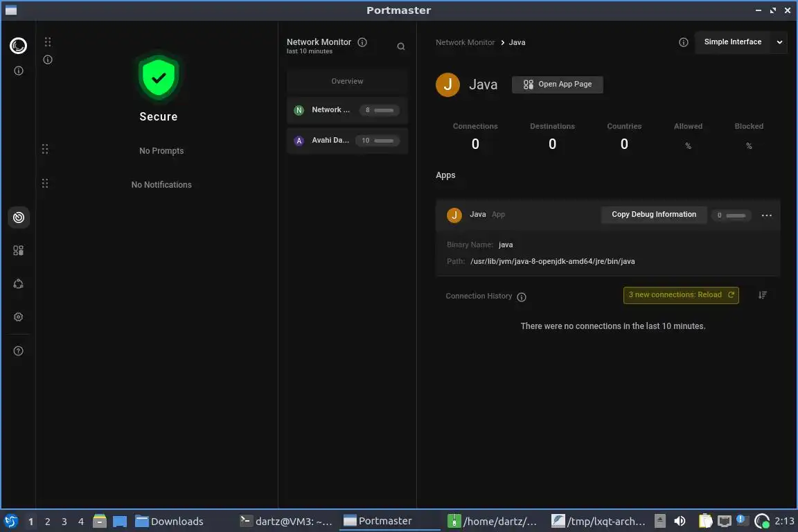This screenshot has width=798, height=532.
Task: Open the Help question mark icon
Action: pyautogui.click(x=18, y=351)
